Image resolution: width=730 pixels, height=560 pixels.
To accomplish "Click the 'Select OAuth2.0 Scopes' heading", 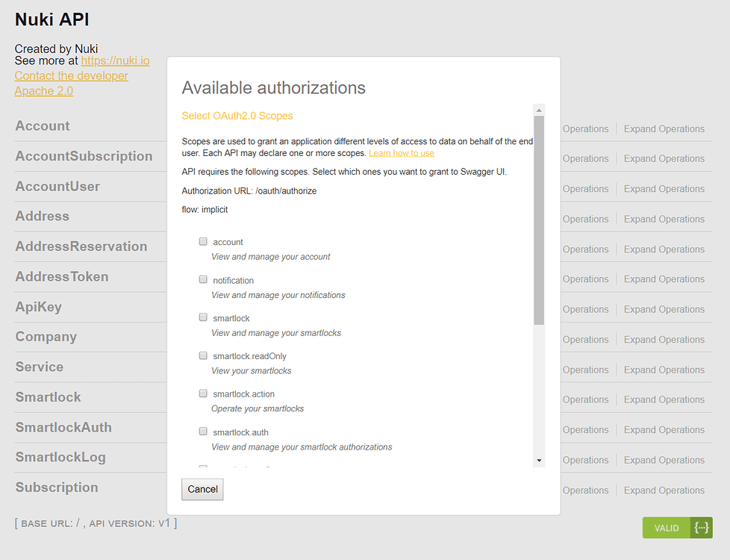I will pos(237,116).
